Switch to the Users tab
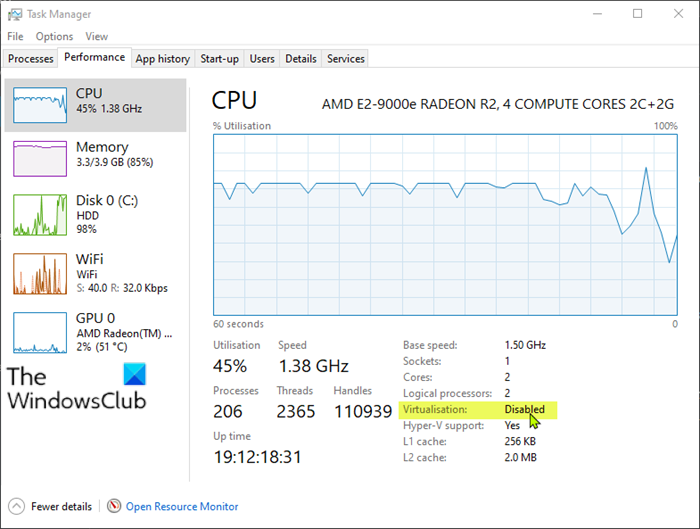 pyautogui.click(x=262, y=59)
